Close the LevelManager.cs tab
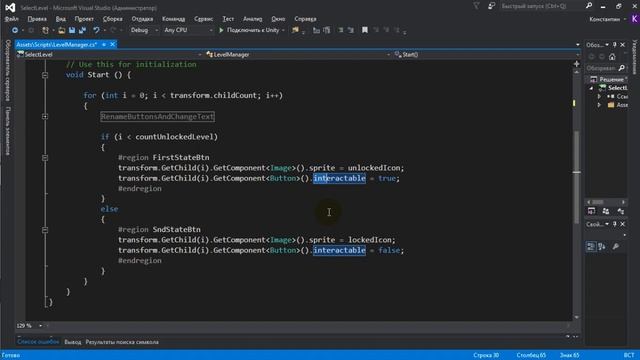Image resolution: width=640 pixels, height=360 pixels. (113, 44)
